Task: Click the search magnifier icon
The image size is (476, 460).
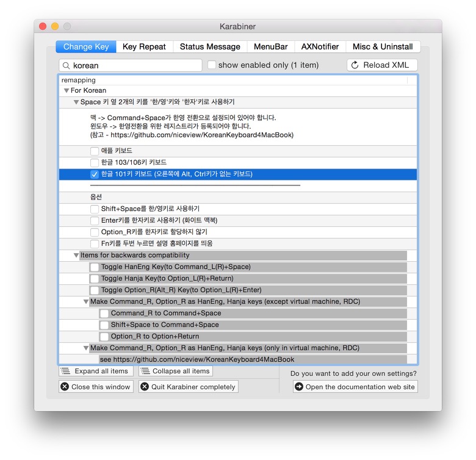Action: [66, 65]
